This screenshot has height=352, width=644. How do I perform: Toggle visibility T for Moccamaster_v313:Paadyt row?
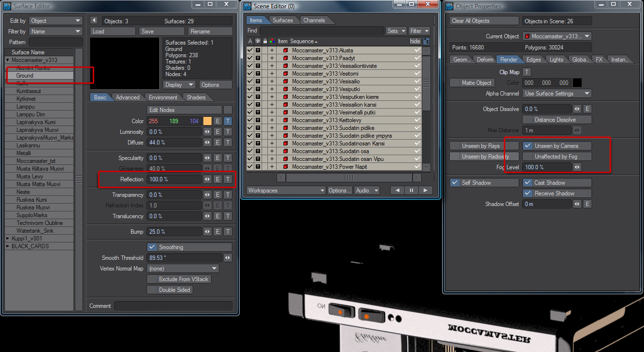pyautogui.click(x=258, y=58)
